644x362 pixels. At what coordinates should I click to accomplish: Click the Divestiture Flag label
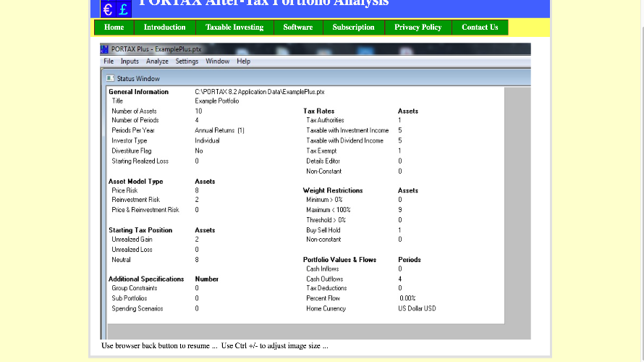pyautogui.click(x=132, y=151)
